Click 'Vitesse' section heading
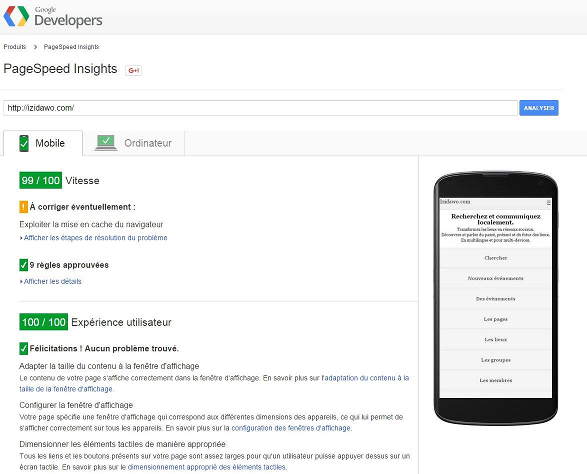This screenshot has width=587, height=474. 82,180
